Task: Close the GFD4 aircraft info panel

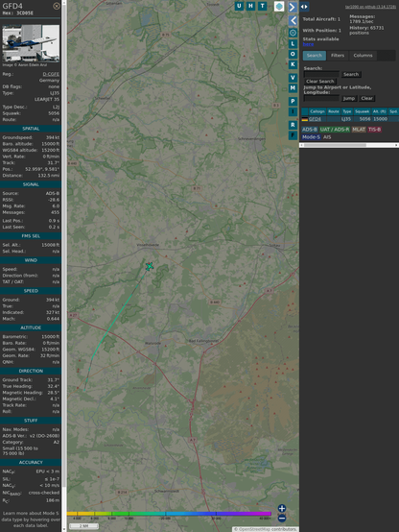Action: [x=57, y=6]
